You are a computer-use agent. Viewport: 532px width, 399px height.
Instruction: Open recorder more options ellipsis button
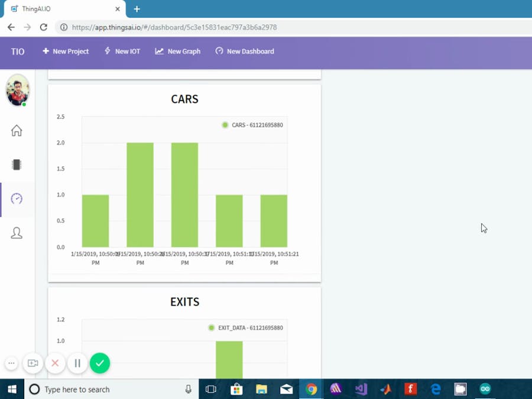11,363
